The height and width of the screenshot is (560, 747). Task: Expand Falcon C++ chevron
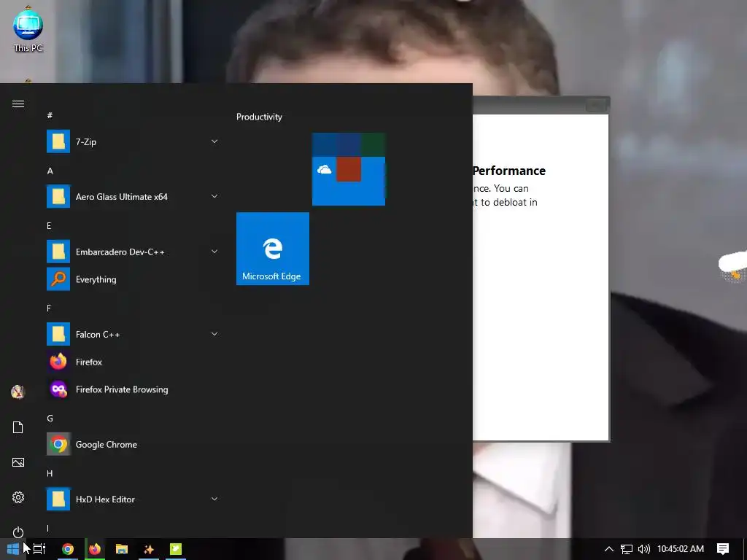point(214,334)
